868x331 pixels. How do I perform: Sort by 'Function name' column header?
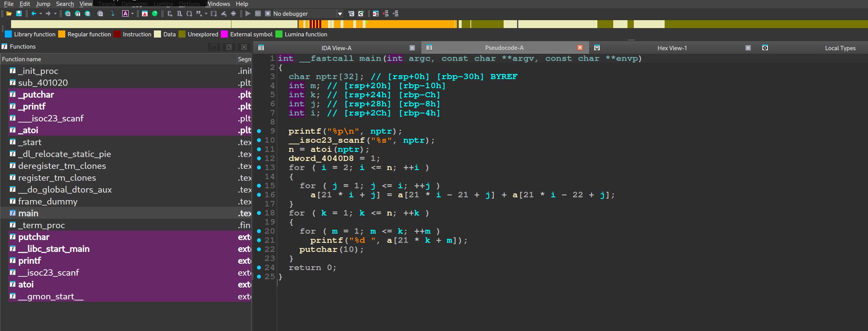pos(118,59)
